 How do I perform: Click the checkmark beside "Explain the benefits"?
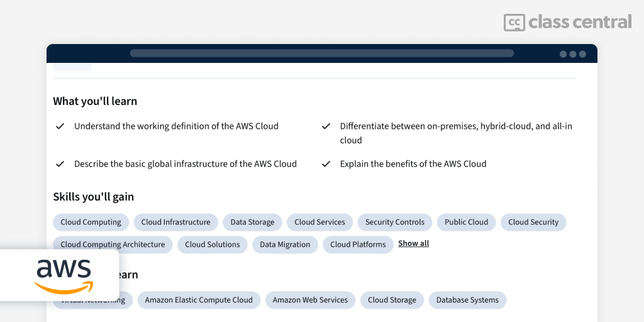click(x=326, y=164)
